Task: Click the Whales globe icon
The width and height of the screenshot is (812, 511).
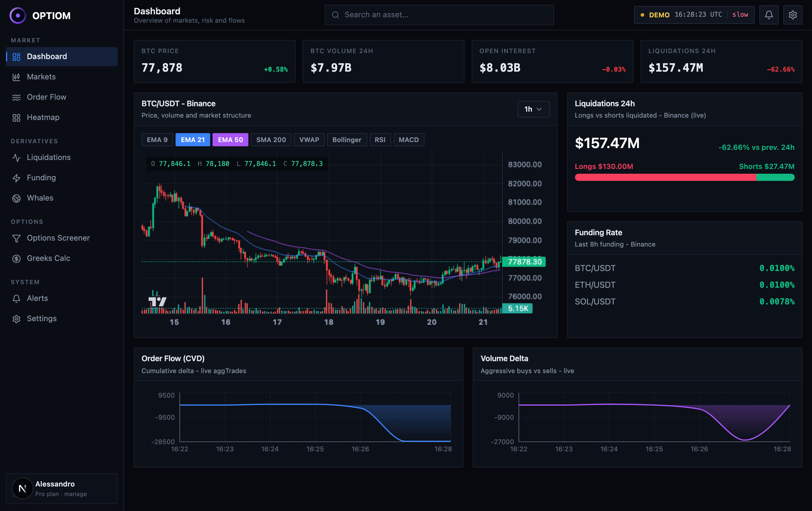Action: [16, 198]
